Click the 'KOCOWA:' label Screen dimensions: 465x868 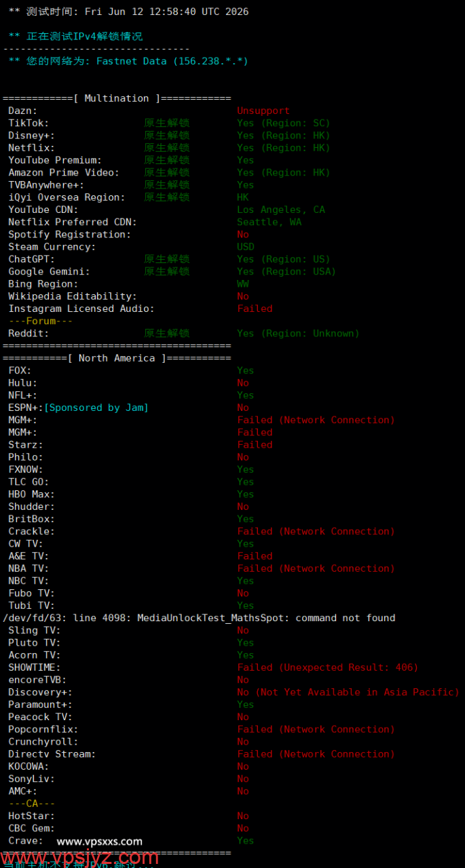29,766
